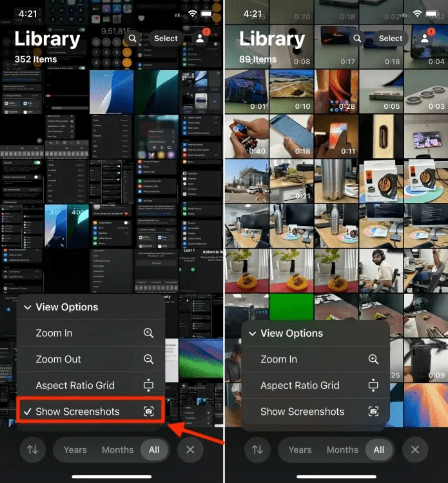Tap the search icon in right Library screen
The width and height of the screenshot is (448, 483).
[357, 39]
